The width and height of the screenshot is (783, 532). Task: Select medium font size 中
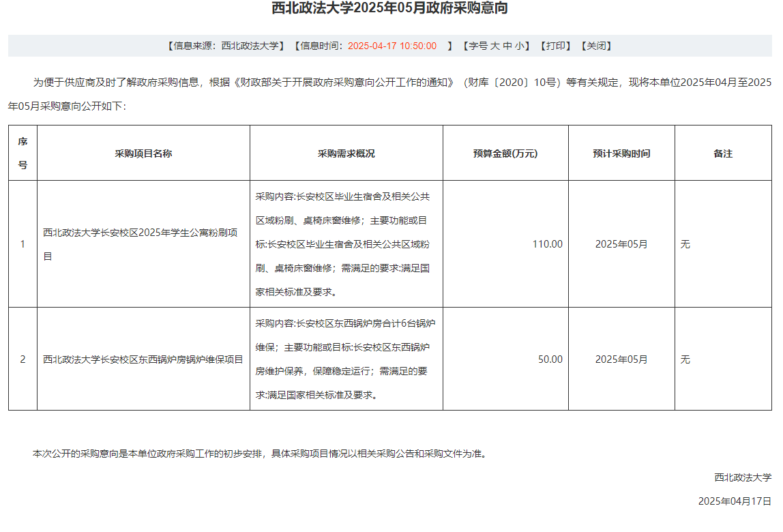click(x=507, y=46)
